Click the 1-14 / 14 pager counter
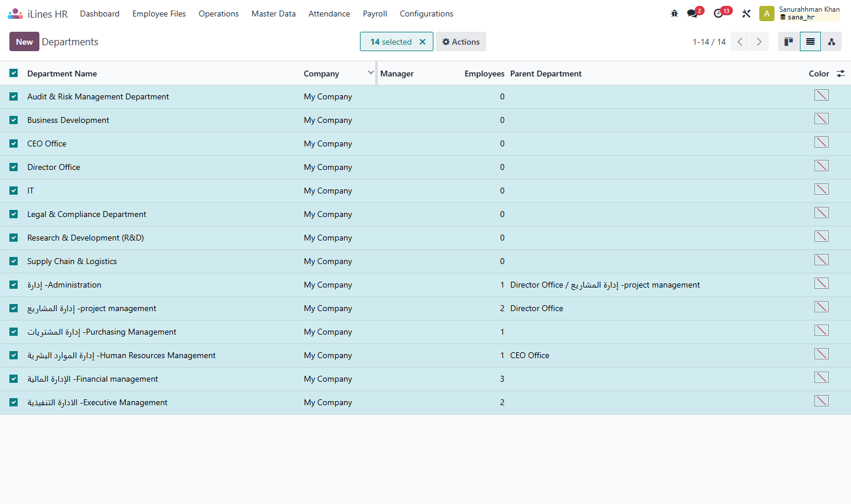This screenshot has height=504, width=851. pyautogui.click(x=709, y=42)
